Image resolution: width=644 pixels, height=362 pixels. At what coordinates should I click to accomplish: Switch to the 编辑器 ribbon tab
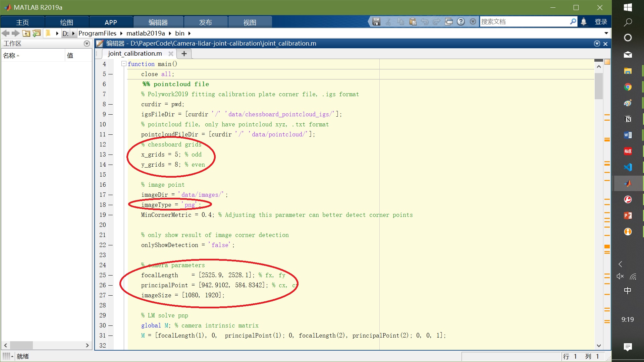pyautogui.click(x=158, y=22)
